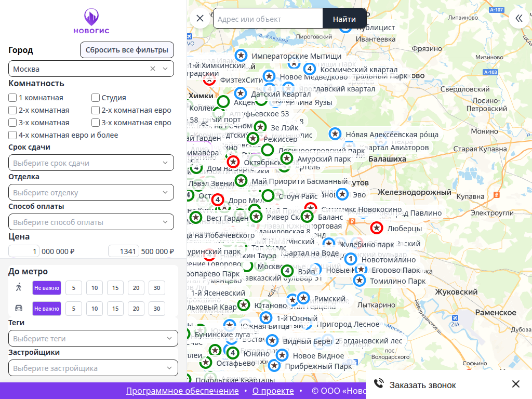Open the Эво map marker
532x399 pixels.
pos(342,194)
